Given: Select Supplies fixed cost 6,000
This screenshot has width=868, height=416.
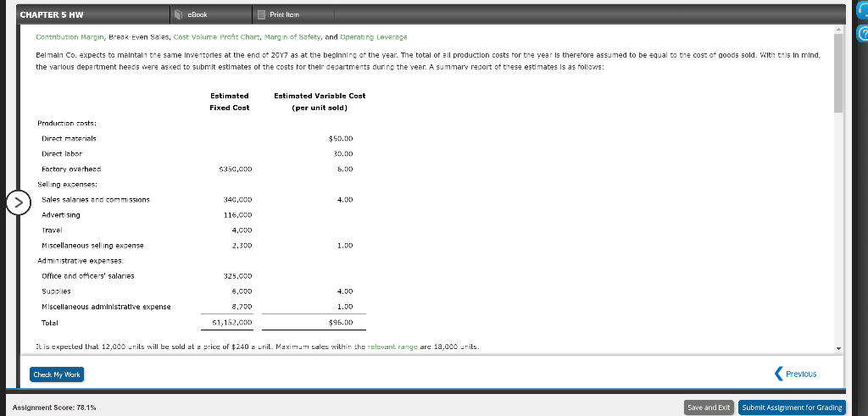Looking at the screenshot, I should pyautogui.click(x=242, y=291).
